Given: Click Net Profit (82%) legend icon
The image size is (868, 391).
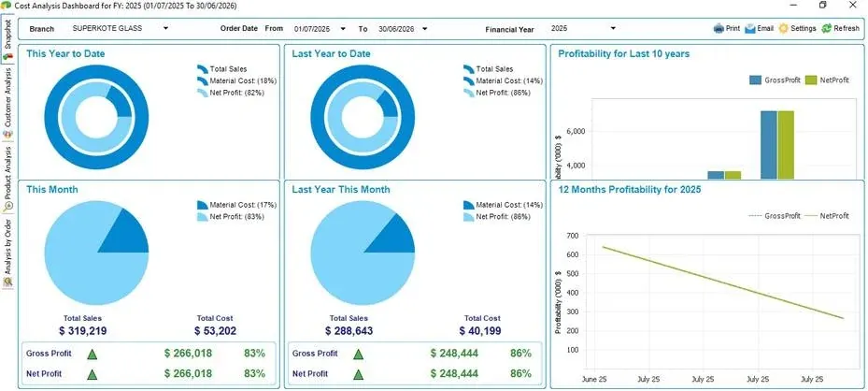Looking at the screenshot, I should [x=203, y=93].
